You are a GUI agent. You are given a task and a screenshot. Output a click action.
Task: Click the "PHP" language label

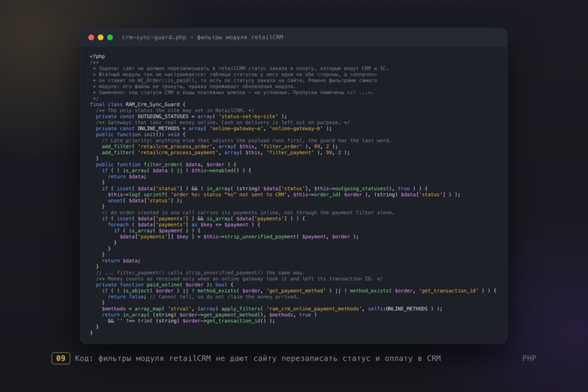point(529,358)
